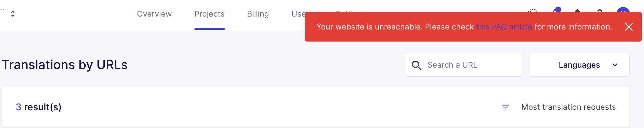Open the help question mark icon
The image size is (644, 128).
[600, 11]
